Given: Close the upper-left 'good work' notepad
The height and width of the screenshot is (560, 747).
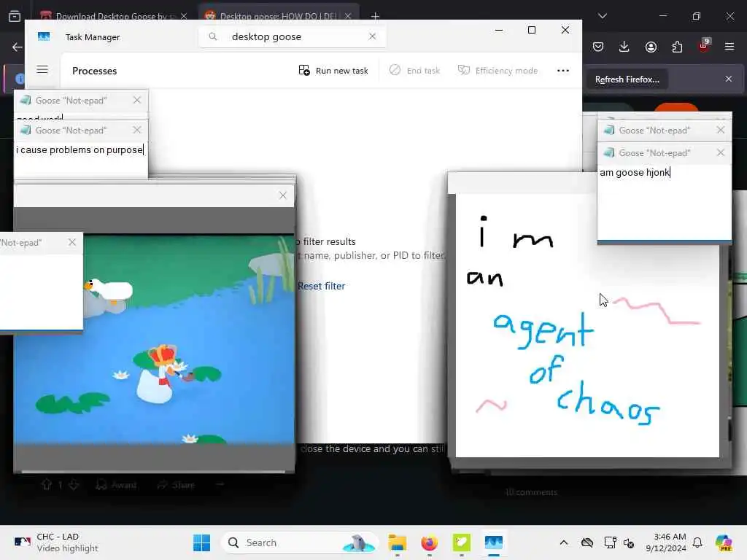Looking at the screenshot, I should [137, 100].
